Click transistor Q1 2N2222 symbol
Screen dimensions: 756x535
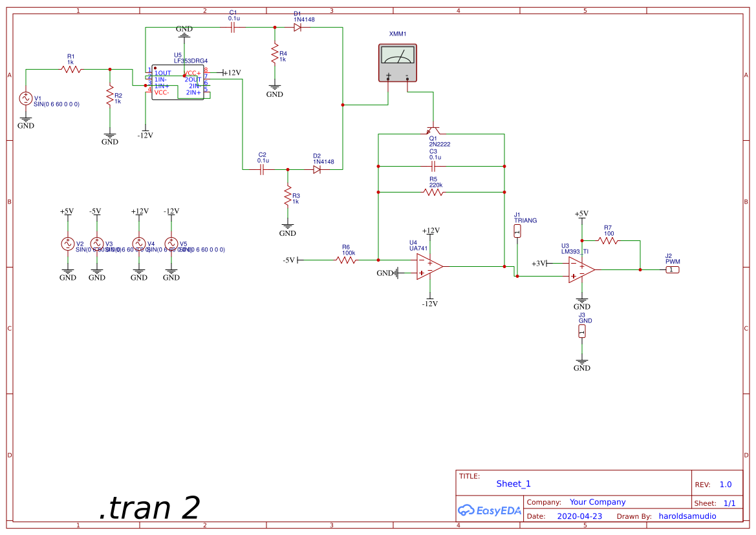point(433,131)
